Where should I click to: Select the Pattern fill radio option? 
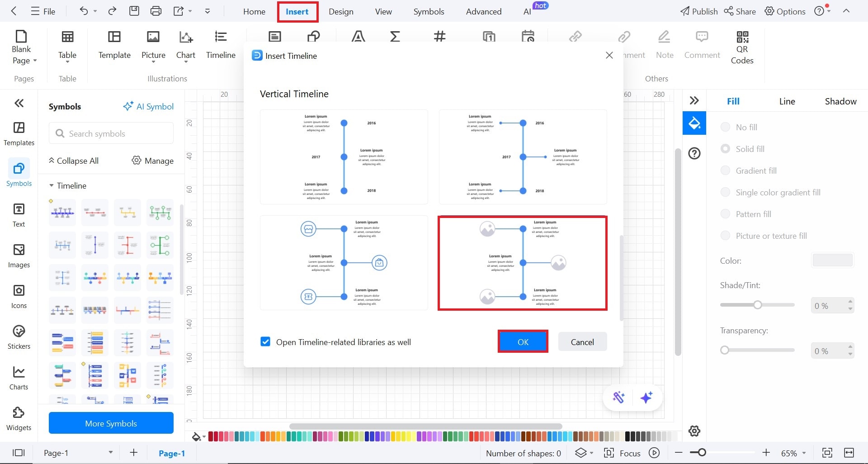click(725, 214)
